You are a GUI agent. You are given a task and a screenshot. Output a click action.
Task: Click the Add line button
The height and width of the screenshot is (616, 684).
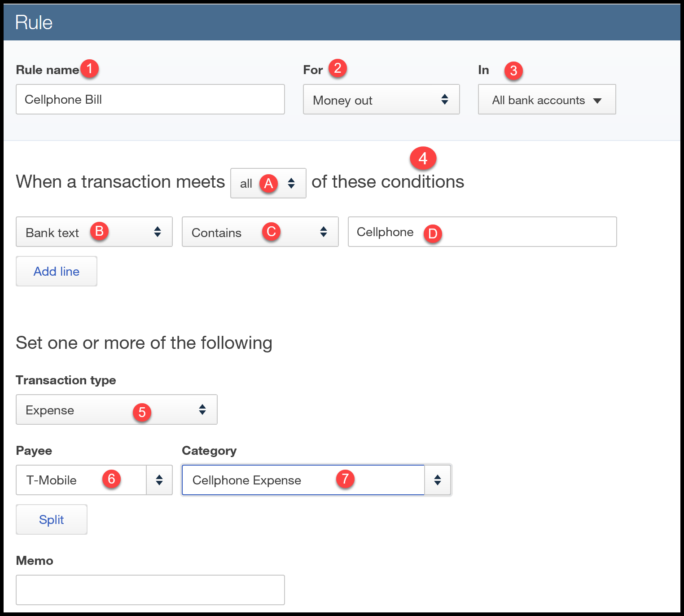click(x=56, y=271)
